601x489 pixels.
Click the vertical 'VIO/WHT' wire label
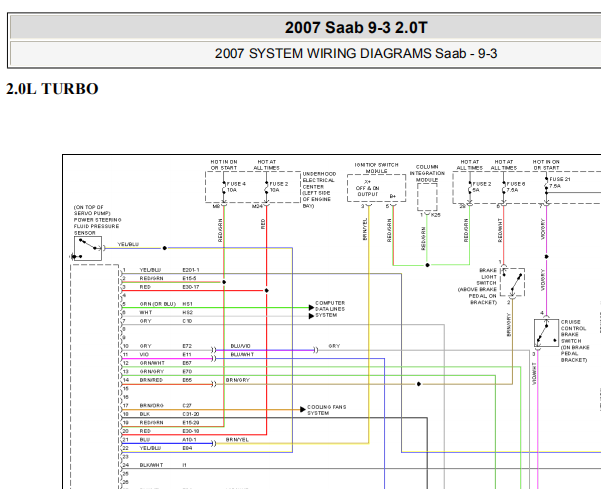pos(534,374)
